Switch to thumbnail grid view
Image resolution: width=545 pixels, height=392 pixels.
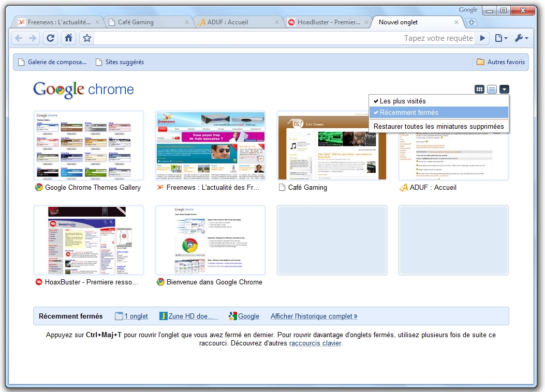click(479, 89)
